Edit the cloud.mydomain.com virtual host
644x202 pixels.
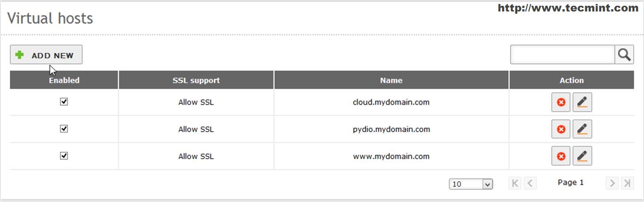582,103
